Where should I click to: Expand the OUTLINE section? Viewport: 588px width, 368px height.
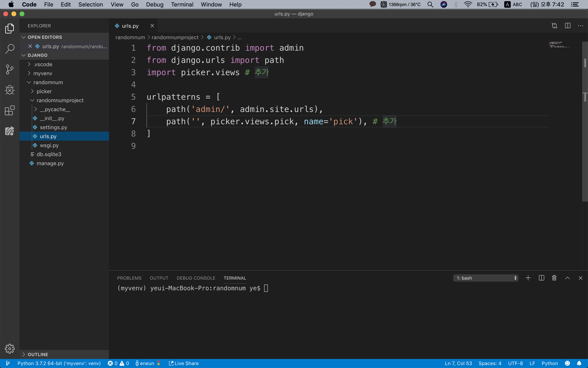click(x=38, y=354)
